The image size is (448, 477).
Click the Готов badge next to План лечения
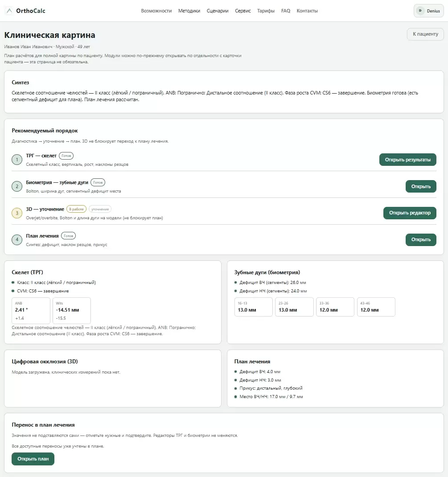click(x=69, y=236)
